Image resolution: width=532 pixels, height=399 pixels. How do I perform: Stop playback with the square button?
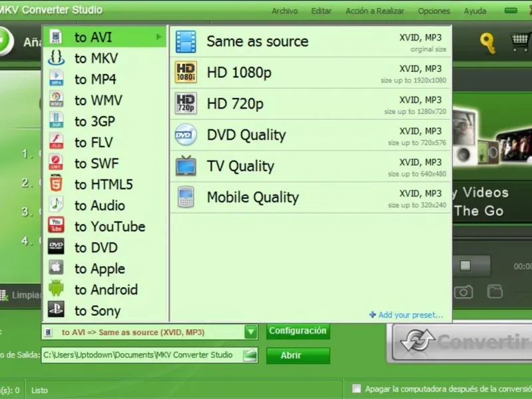pyautogui.click(x=465, y=265)
